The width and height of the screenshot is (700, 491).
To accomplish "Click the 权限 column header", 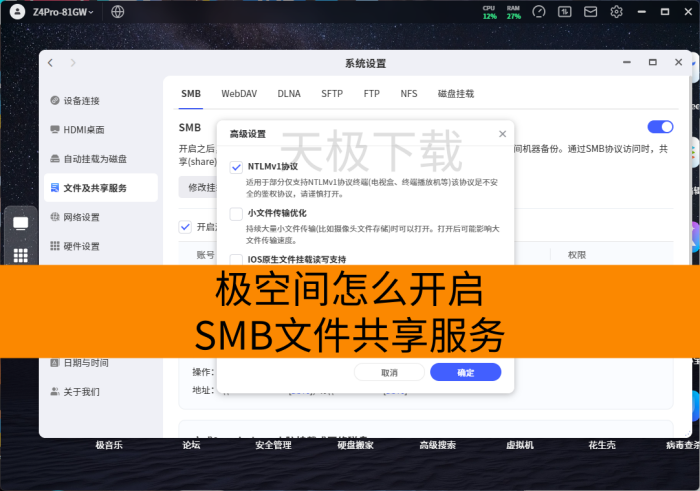I will (x=576, y=255).
